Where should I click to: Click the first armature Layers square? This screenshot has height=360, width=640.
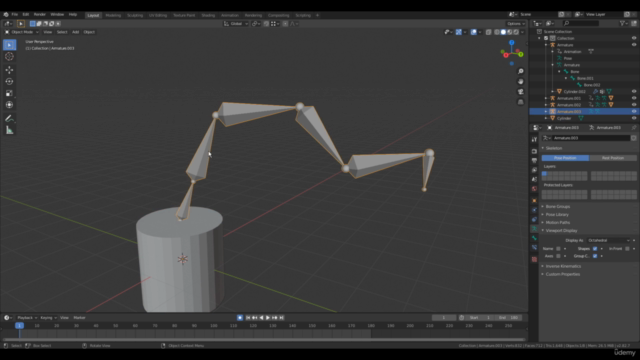click(544, 173)
